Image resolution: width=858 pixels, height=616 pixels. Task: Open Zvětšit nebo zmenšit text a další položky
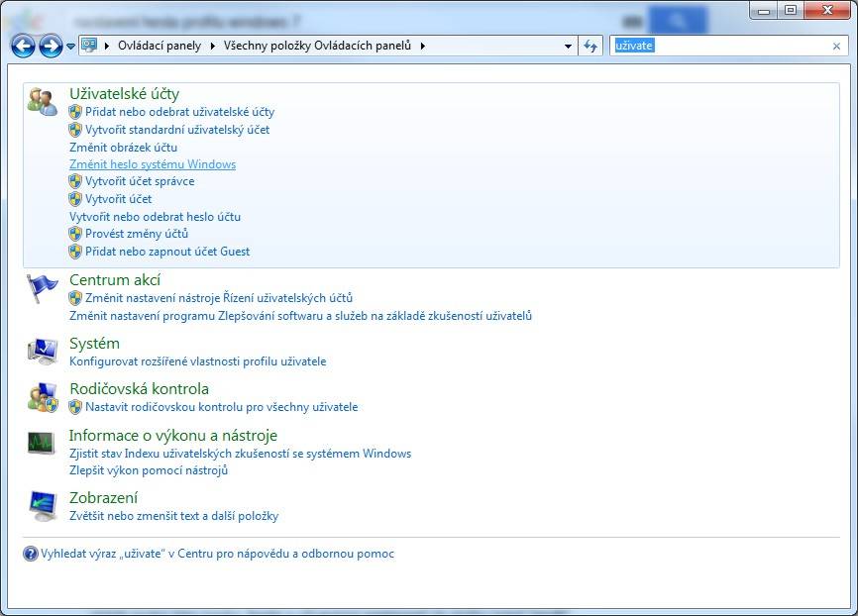(x=174, y=516)
